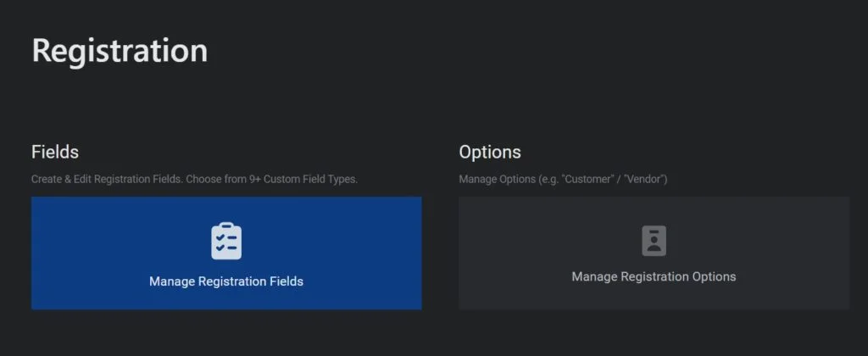Screen dimensions: 868x356
Task: Click the ID badge person icon
Action: click(x=654, y=240)
